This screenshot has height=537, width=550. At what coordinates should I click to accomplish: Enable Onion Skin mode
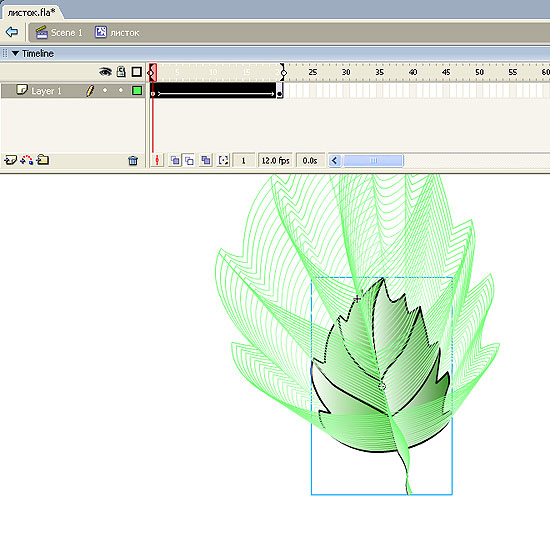tap(175, 160)
